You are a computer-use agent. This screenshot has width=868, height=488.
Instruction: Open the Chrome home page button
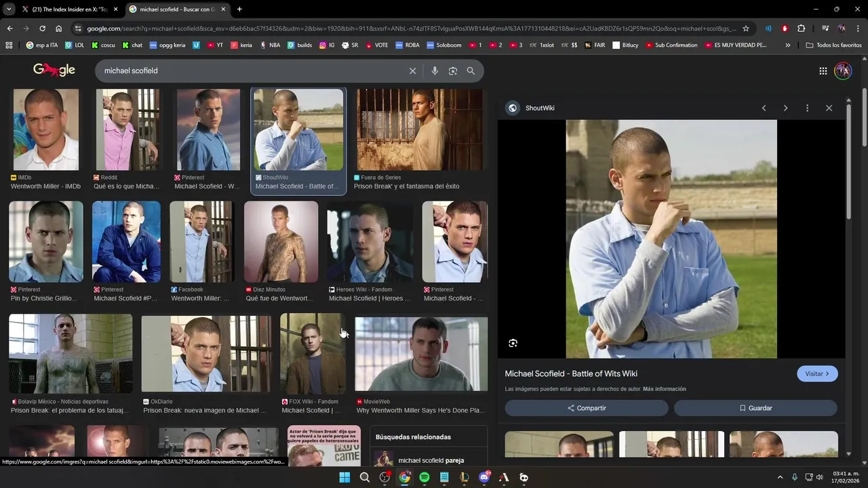[x=58, y=28]
